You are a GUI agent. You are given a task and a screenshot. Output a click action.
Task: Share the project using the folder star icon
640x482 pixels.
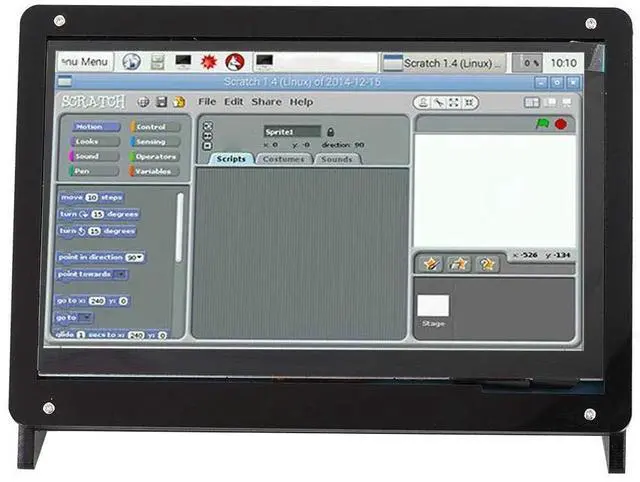[179, 102]
